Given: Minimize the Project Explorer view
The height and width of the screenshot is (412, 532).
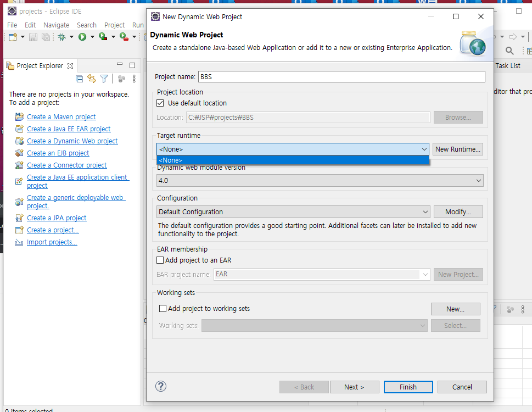Looking at the screenshot, I should (x=120, y=64).
